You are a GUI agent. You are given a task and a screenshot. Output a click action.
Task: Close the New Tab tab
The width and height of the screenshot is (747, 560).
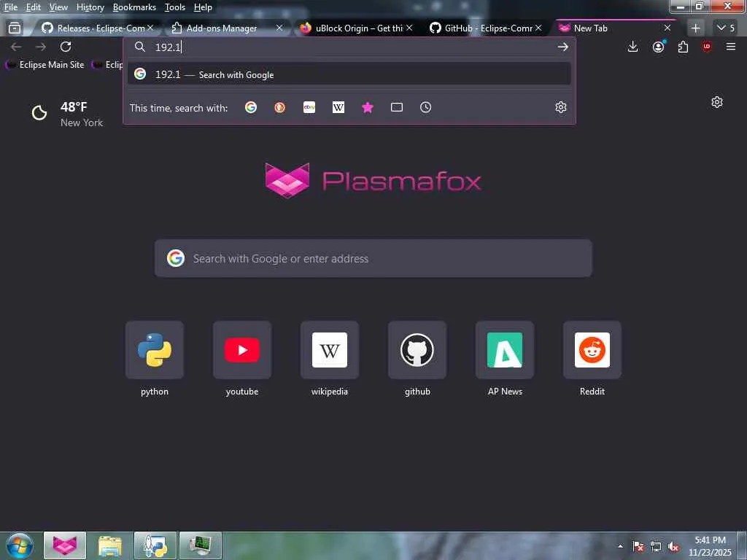coord(667,28)
